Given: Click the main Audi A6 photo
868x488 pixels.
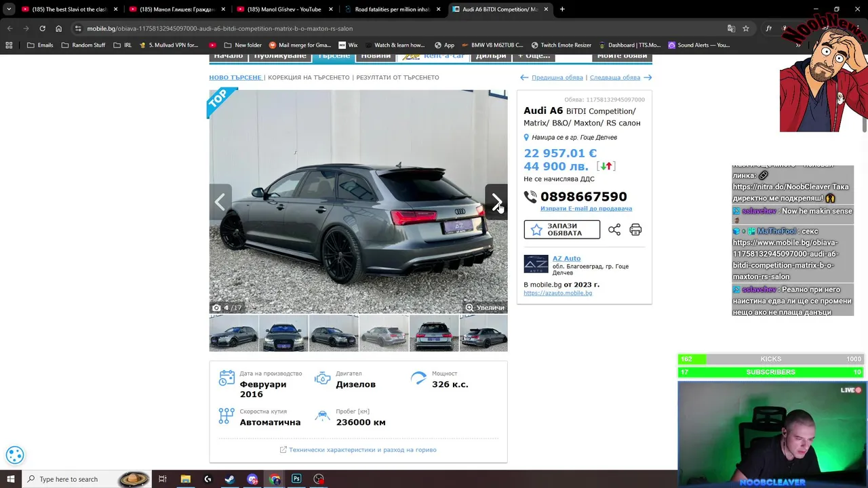Looking at the screenshot, I should click(358, 201).
